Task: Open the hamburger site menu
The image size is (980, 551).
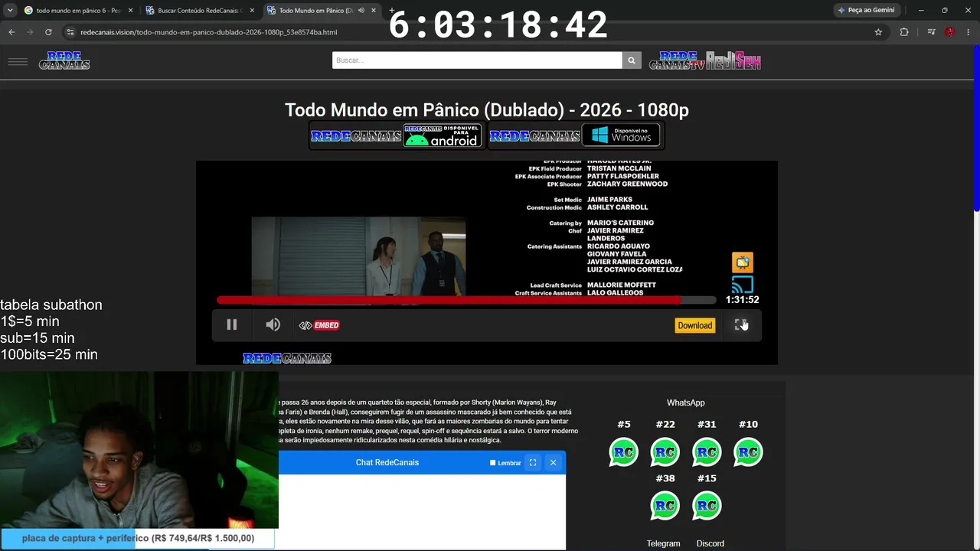Action: pos(18,61)
